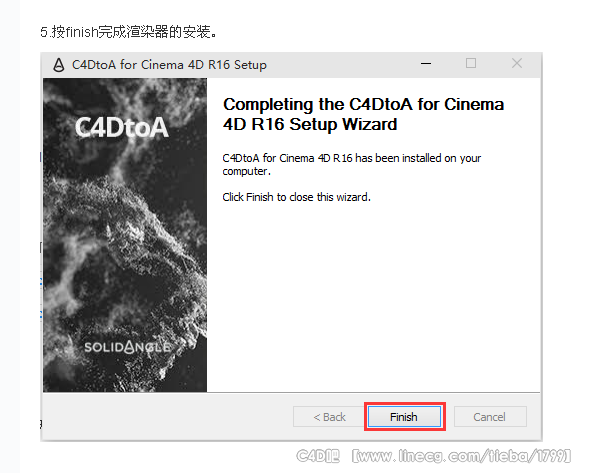Close the C4DtoA Setup window
The image size is (597, 473).
tap(517, 63)
